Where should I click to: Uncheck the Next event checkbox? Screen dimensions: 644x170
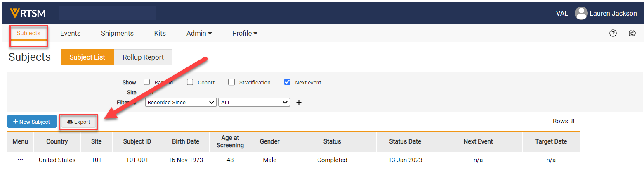pos(288,82)
